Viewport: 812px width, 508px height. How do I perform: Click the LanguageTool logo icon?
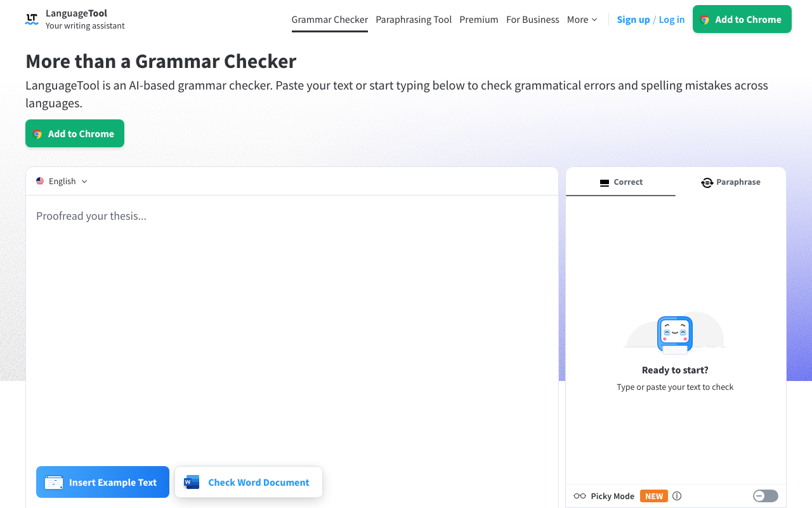[31, 19]
